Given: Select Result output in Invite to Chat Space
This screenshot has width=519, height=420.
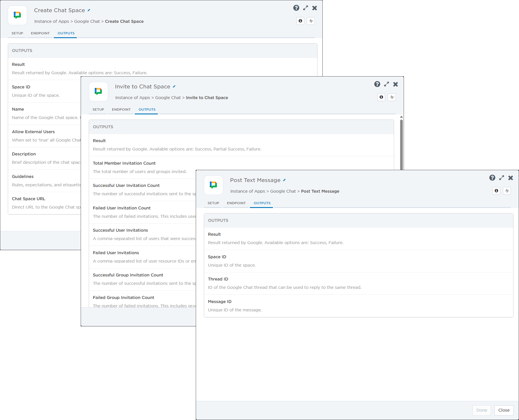Looking at the screenshot, I should tap(241, 145).
